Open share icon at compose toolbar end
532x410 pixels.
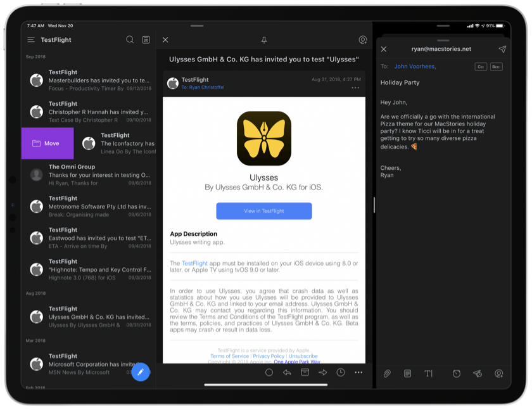point(498,374)
